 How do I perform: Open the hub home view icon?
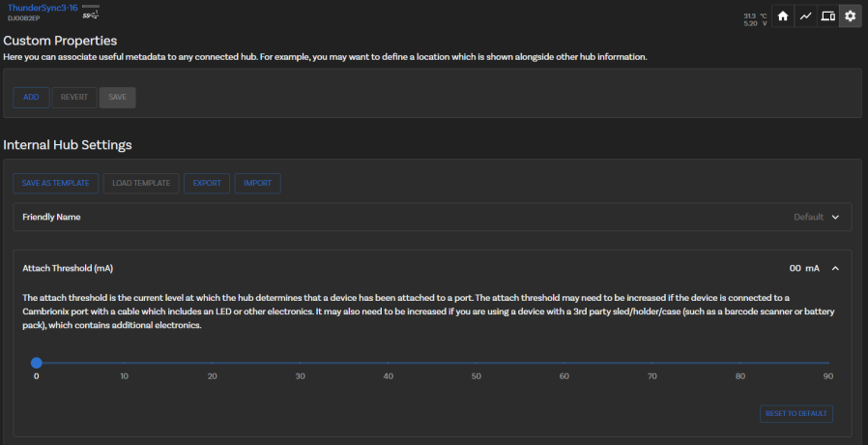click(783, 16)
